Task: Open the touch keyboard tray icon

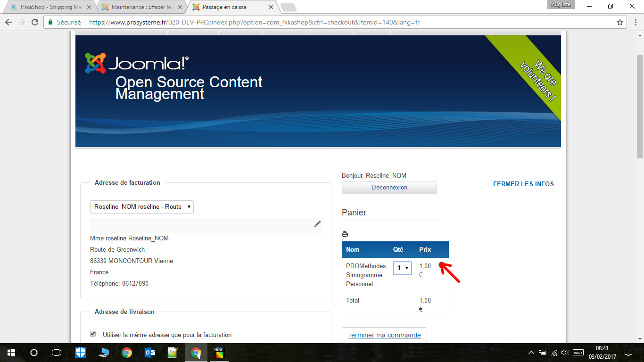Action: 578,353
